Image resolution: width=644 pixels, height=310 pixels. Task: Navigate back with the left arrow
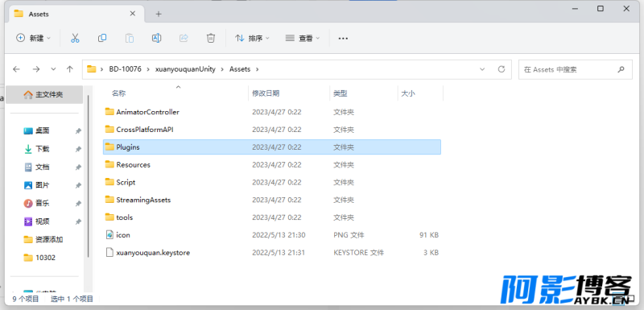coord(16,69)
